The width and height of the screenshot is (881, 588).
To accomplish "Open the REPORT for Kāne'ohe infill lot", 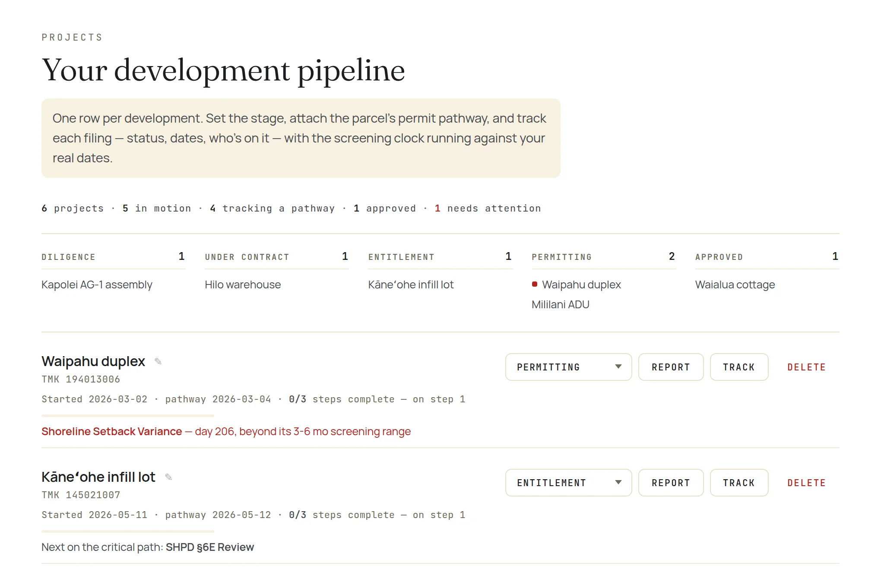I will [671, 483].
